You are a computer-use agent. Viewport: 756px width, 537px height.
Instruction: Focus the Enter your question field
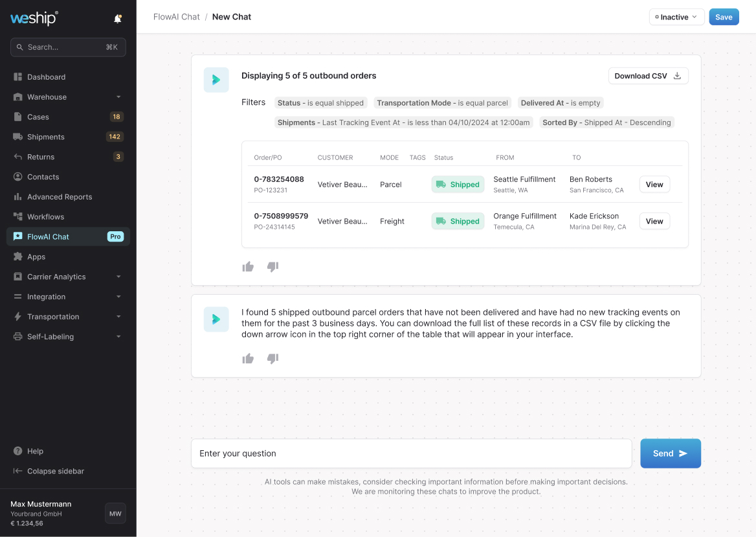coord(411,453)
